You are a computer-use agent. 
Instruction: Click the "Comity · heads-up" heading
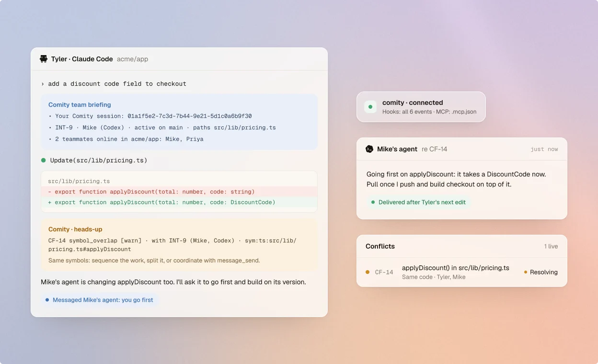(75, 229)
